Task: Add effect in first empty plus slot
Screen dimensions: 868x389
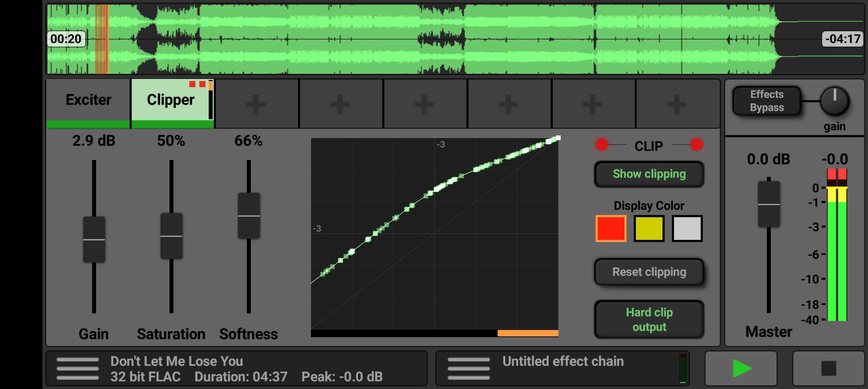Action: tap(256, 104)
